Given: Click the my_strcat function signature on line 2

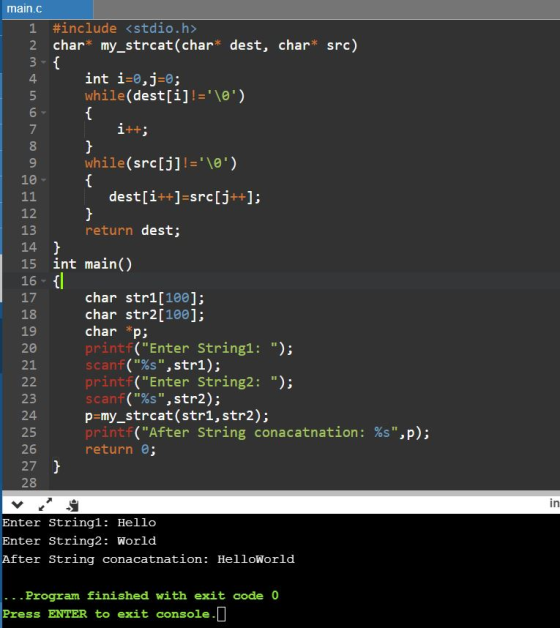Looking at the screenshot, I should point(205,45).
